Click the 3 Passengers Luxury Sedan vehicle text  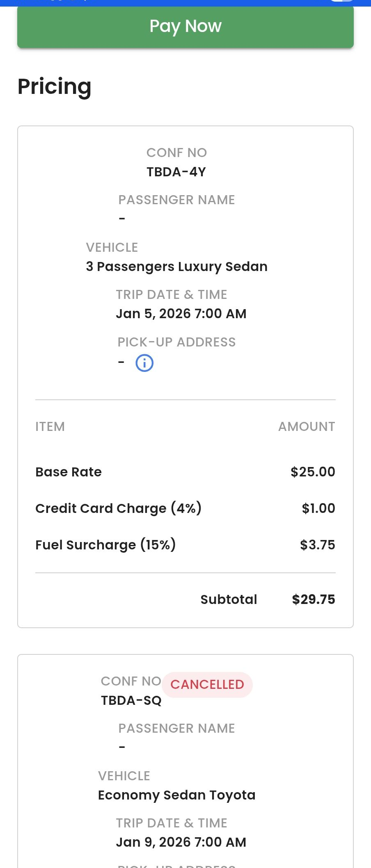[x=177, y=267]
